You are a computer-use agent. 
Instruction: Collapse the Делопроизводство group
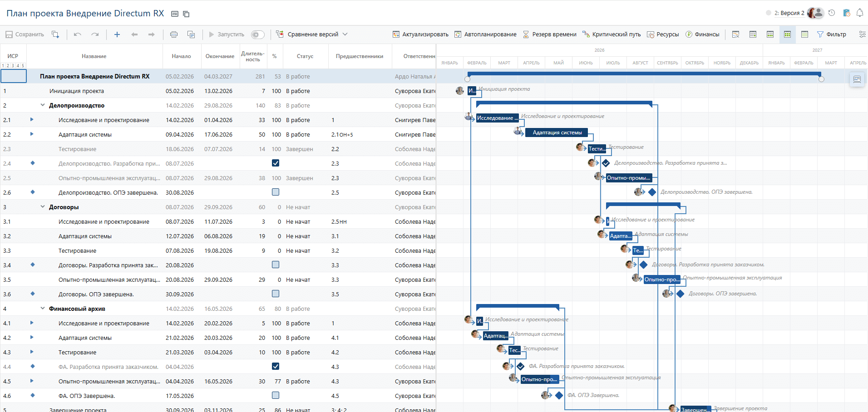click(x=43, y=105)
